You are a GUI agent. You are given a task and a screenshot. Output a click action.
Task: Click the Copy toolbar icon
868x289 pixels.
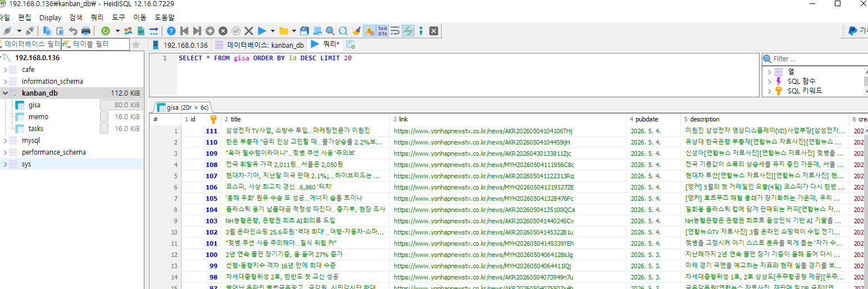pos(47,31)
